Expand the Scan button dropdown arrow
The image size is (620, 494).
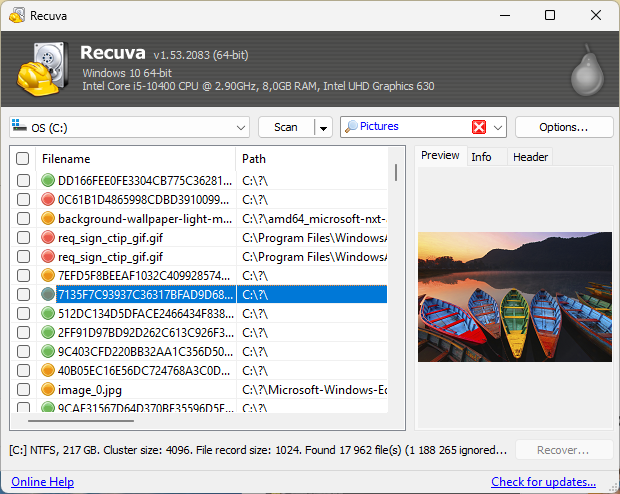click(323, 127)
